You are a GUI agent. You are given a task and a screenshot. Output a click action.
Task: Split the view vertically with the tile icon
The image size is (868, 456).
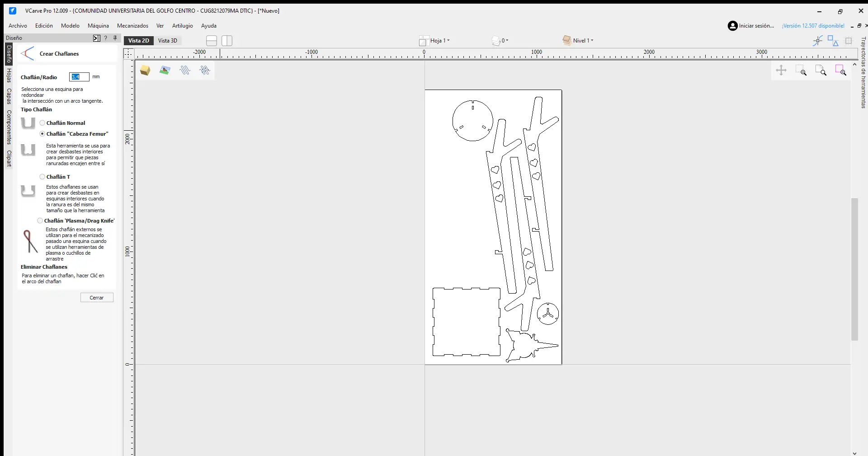227,41
